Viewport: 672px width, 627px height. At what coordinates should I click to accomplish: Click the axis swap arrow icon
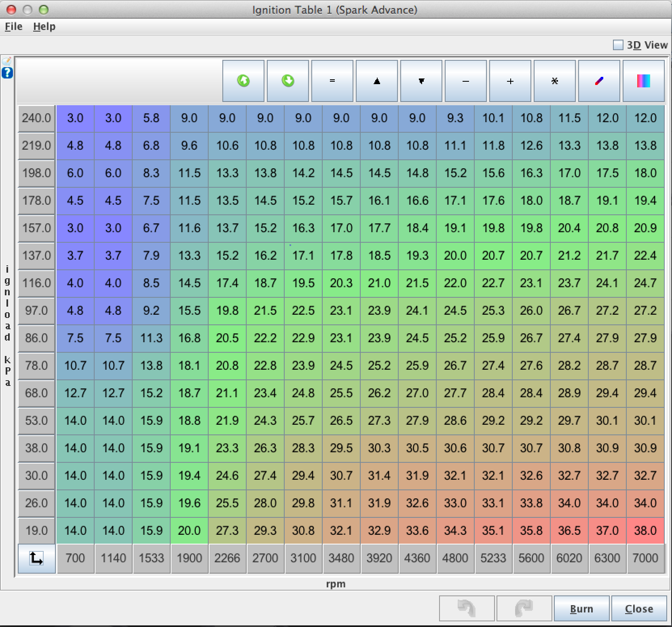pos(36,559)
